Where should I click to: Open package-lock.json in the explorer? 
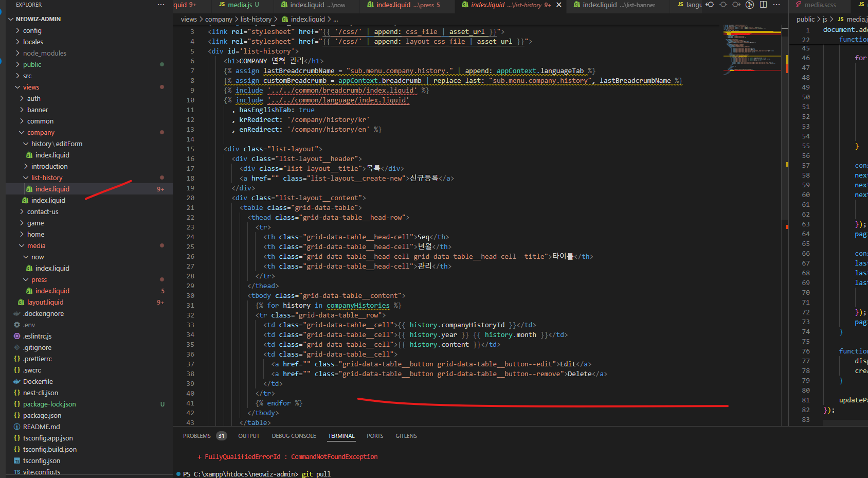coord(89,404)
